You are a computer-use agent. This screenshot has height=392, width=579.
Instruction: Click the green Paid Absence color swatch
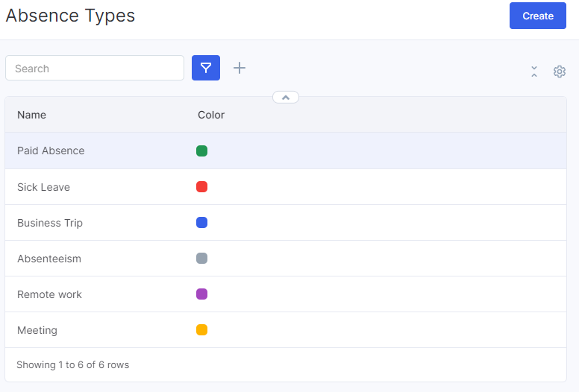(201, 151)
